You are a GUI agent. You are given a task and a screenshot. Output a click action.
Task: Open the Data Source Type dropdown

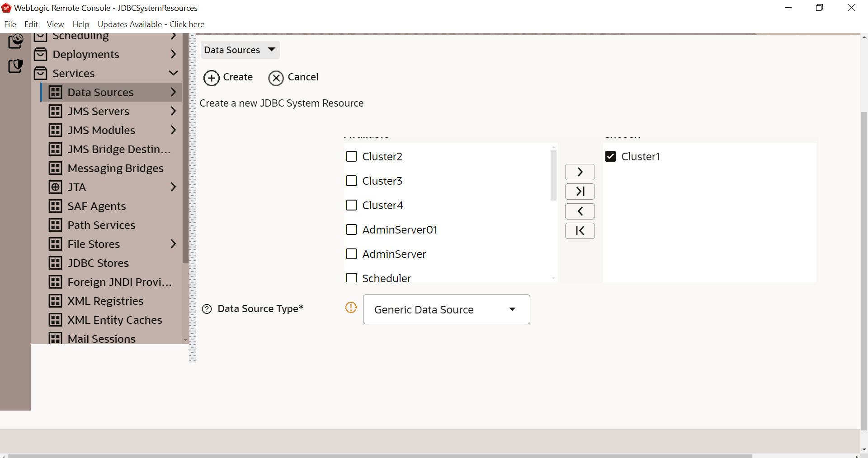click(447, 309)
